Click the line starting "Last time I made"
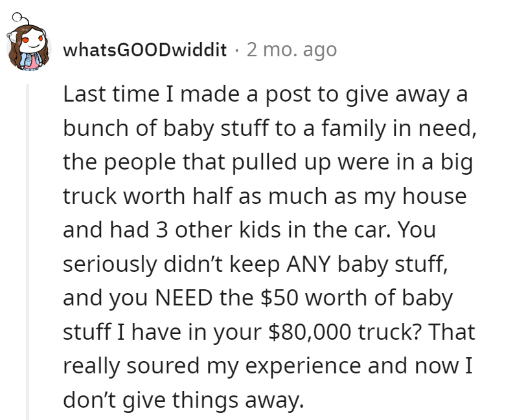526x420 pixels. click(x=265, y=94)
